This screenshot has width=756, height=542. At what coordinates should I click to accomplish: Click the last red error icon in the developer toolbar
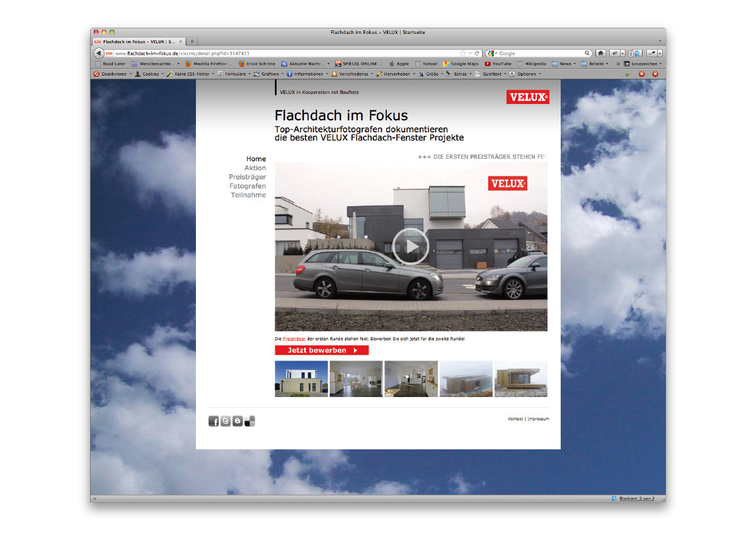[x=655, y=74]
